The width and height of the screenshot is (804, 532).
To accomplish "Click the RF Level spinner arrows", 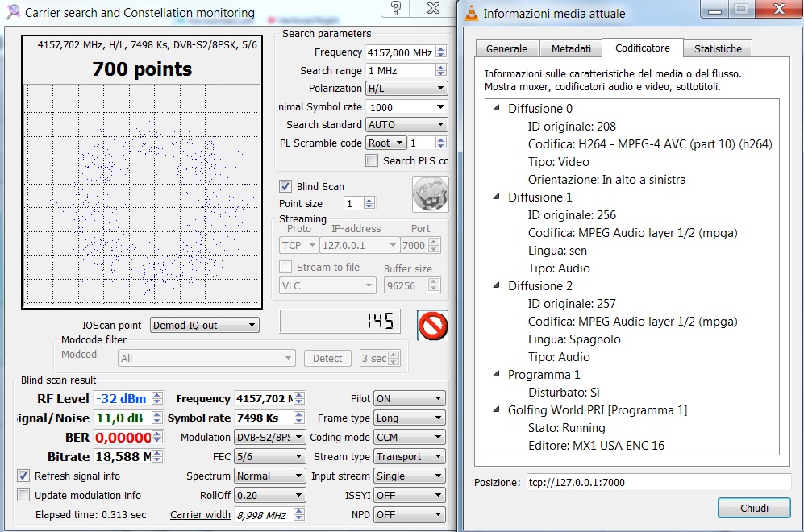I will pos(157,398).
